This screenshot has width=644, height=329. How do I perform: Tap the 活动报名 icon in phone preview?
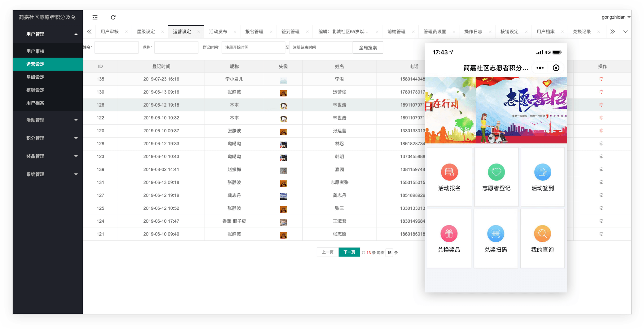pyautogui.click(x=449, y=172)
